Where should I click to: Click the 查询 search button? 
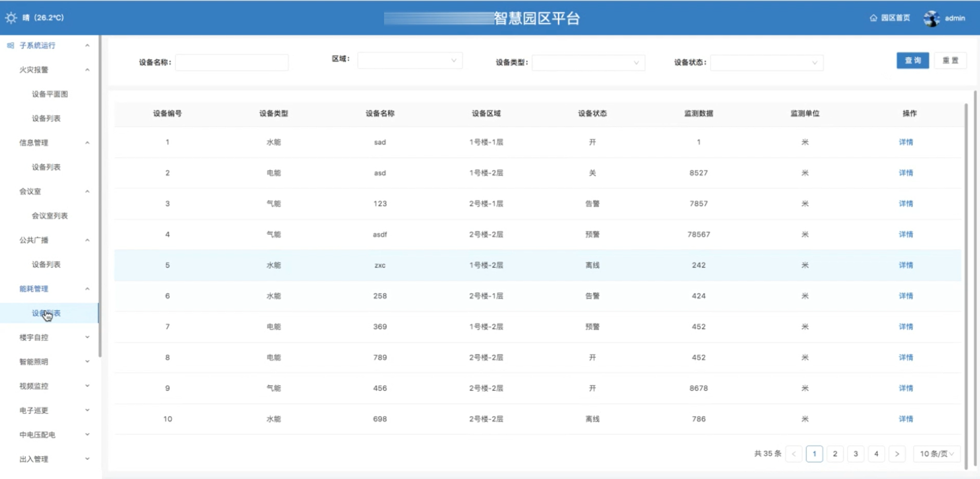[912, 60]
